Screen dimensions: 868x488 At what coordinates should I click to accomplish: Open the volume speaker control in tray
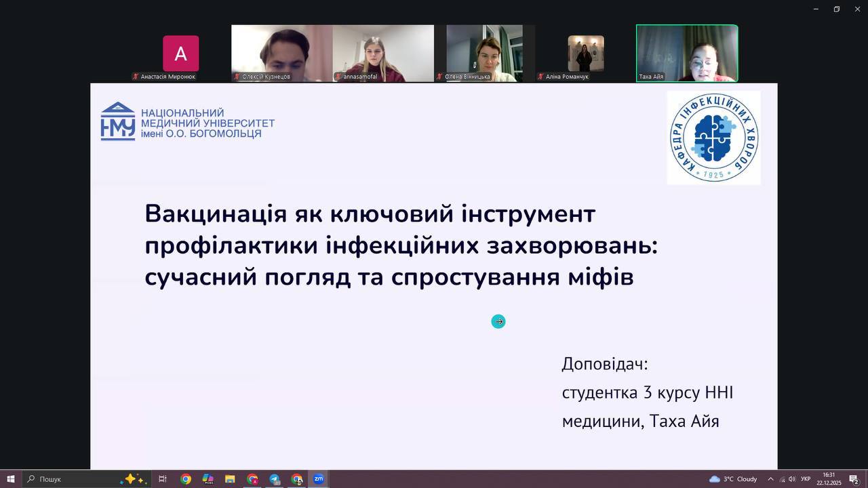[792, 479]
